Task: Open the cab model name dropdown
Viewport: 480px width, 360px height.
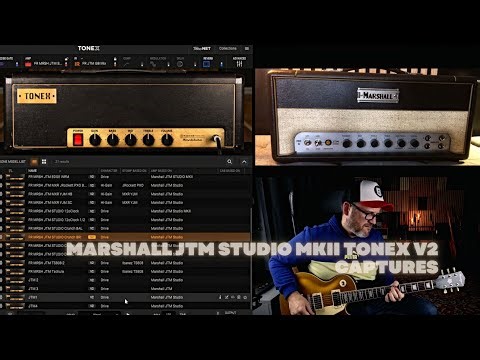Action: pyautogui.click(x=94, y=64)
